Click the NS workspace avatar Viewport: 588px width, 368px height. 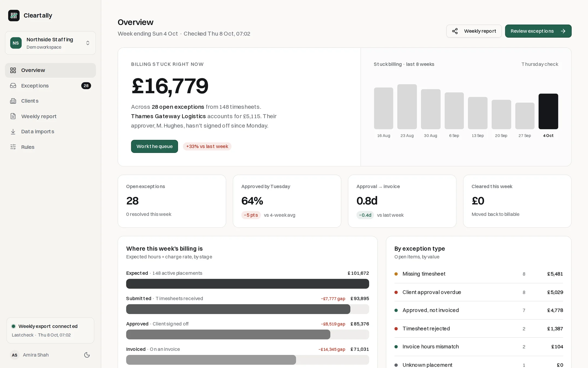[x=16, y=43]
